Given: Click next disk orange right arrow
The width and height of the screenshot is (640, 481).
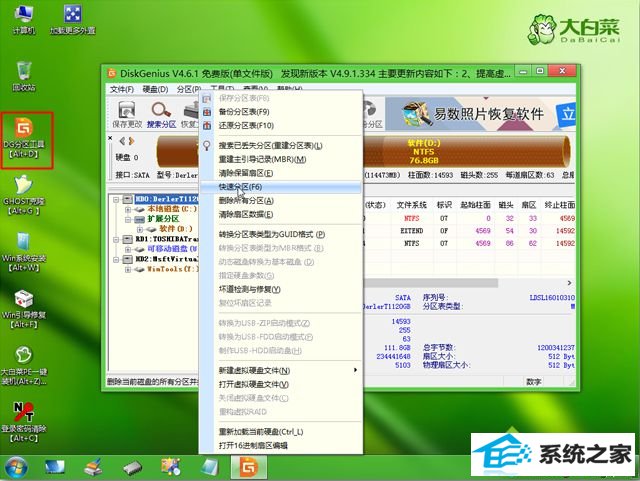Looking at the screenshot, I should pyautogui.click(x=131, y=141).
